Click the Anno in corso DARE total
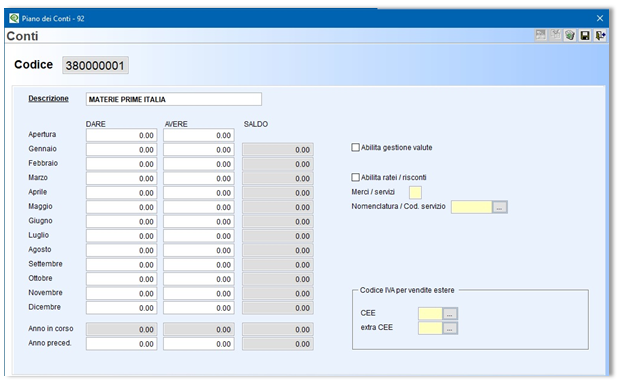Viewport: 621px width, 384px height. [x=121, y=329]
